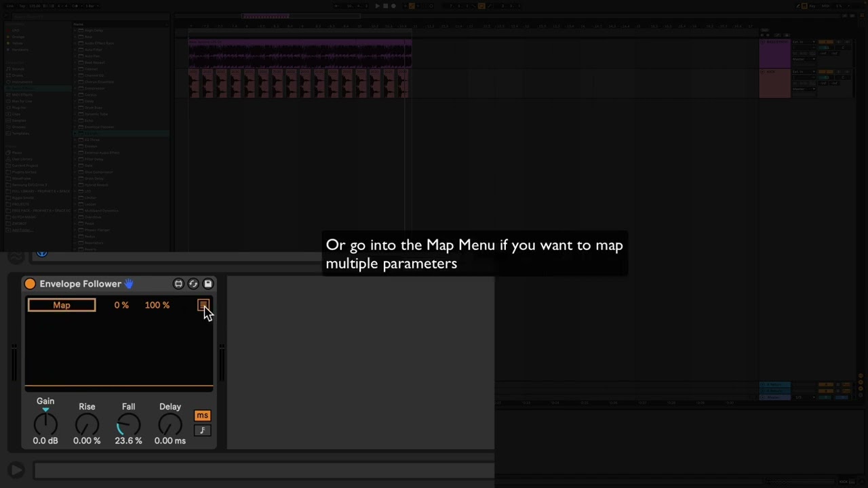This screenshot has width=868, height=488.
Task: Select the purple audio clip in arrangement
Action: click(x=300, y=54)
